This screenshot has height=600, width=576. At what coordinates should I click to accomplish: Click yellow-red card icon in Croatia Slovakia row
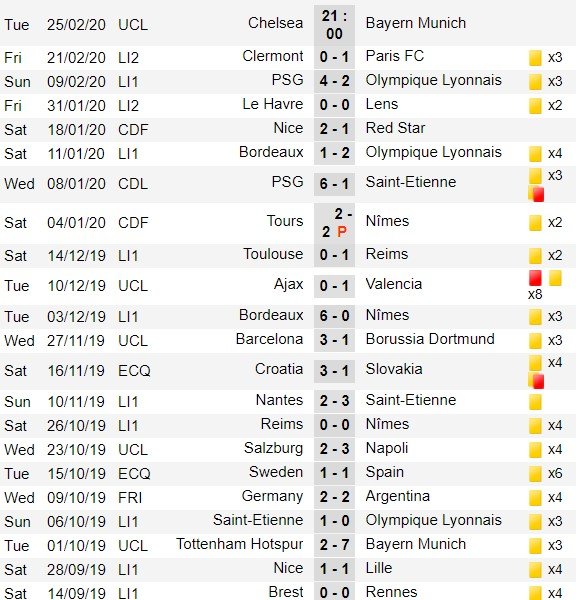536,381
